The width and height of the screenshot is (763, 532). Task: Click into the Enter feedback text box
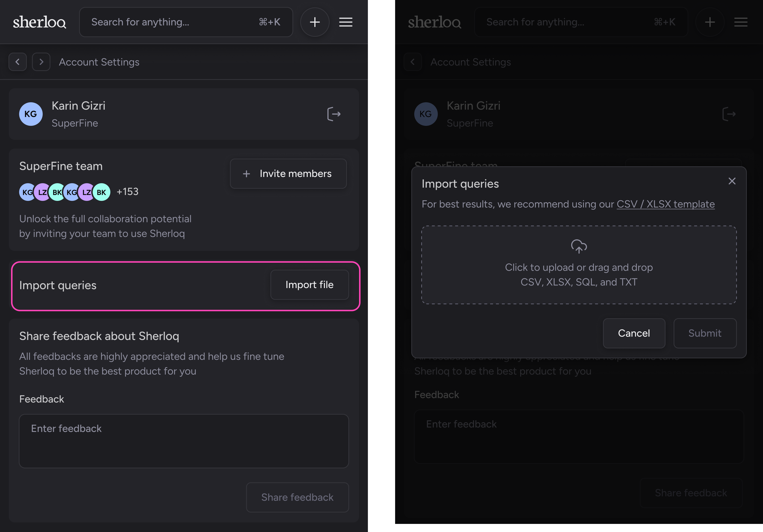(184, 441)
